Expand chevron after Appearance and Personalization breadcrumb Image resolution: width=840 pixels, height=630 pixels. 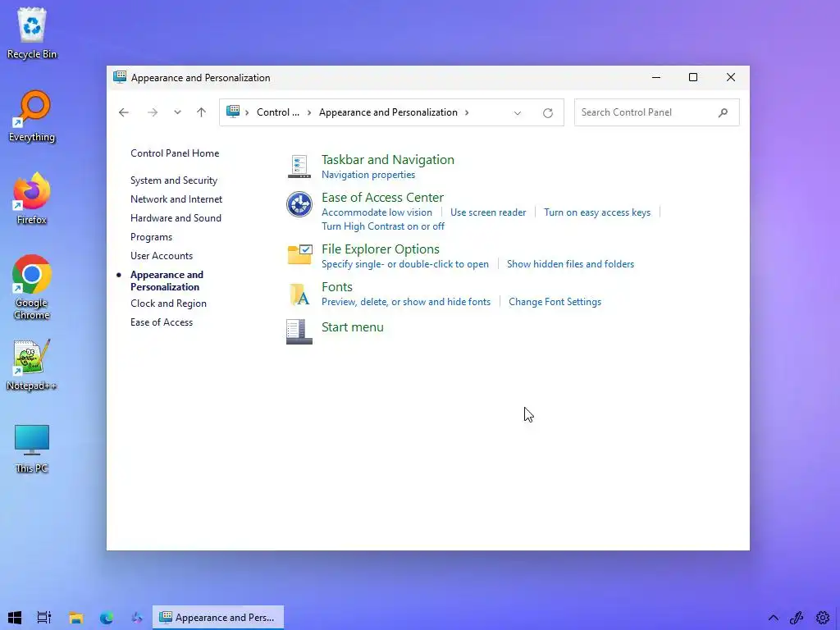click(467, 112)
